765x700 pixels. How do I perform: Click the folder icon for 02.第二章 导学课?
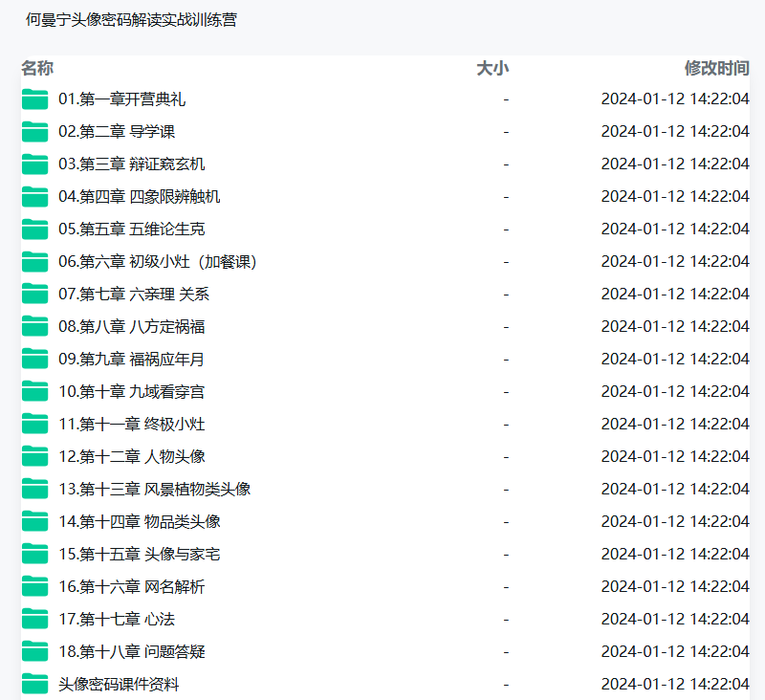click(x=34, y=132)
